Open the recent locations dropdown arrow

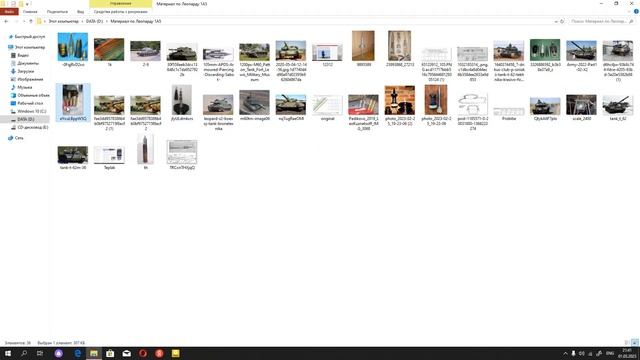(x=24, y=21)
